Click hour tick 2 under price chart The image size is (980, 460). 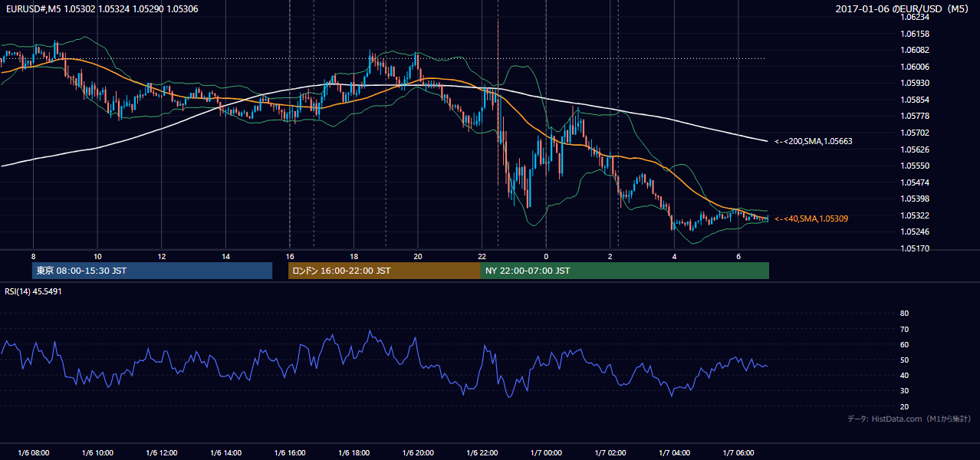coord(610,255)
